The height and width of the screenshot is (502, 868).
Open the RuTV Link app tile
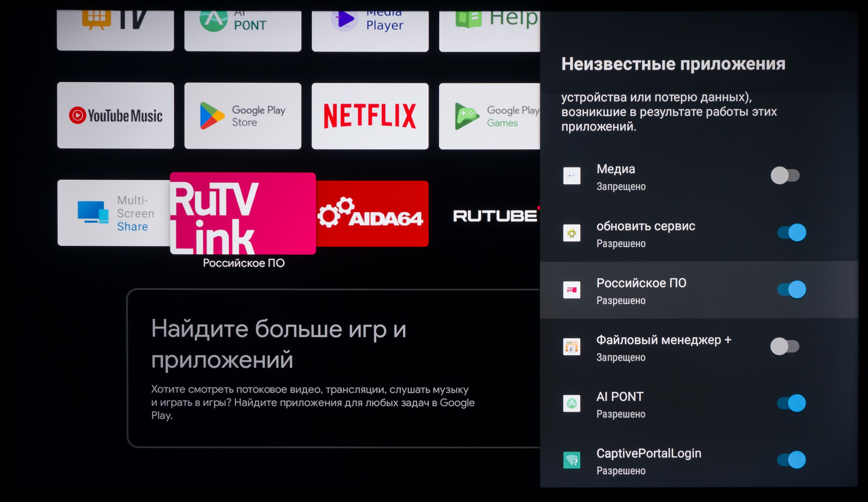click(243, 214)
